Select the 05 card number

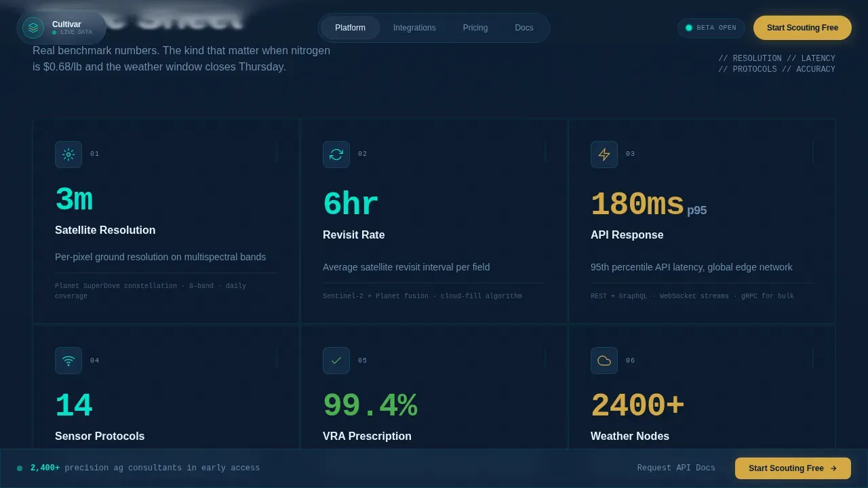(363, 361)
